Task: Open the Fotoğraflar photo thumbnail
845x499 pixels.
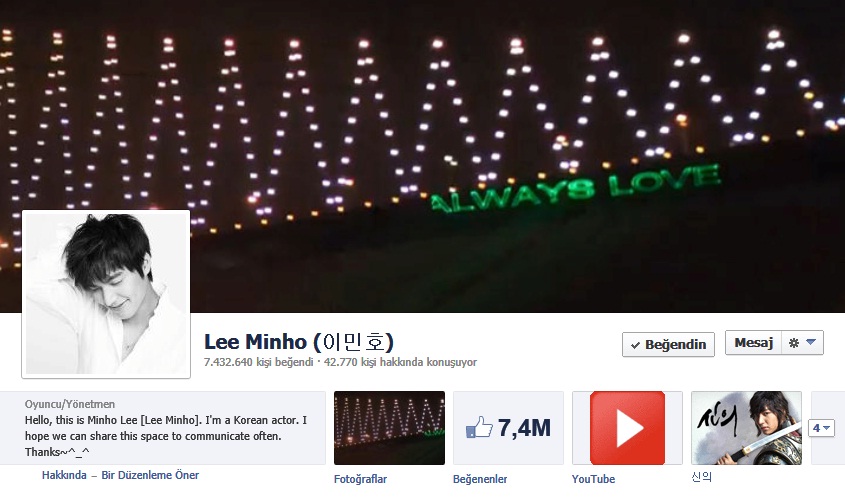Action: coord(390,428)
